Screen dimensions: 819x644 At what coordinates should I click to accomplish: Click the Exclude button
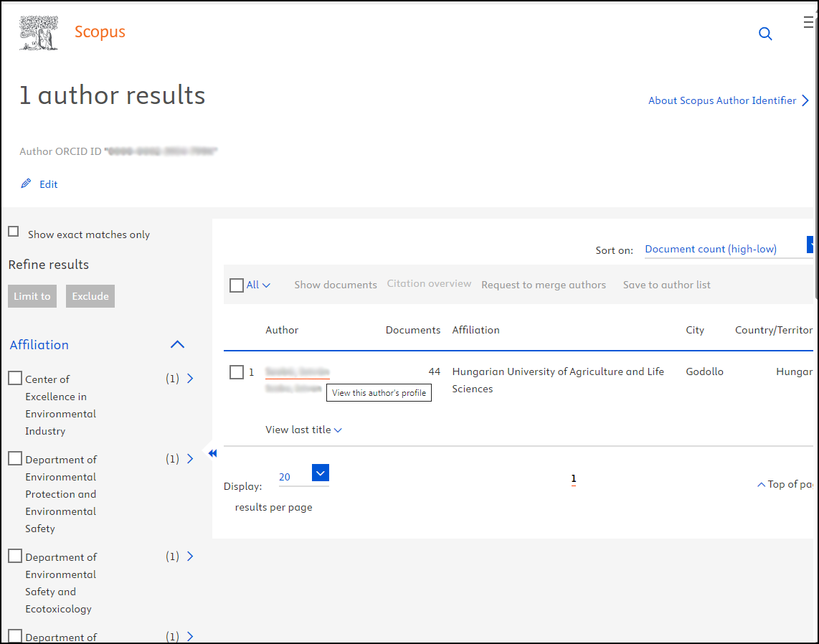pos(90,296)
